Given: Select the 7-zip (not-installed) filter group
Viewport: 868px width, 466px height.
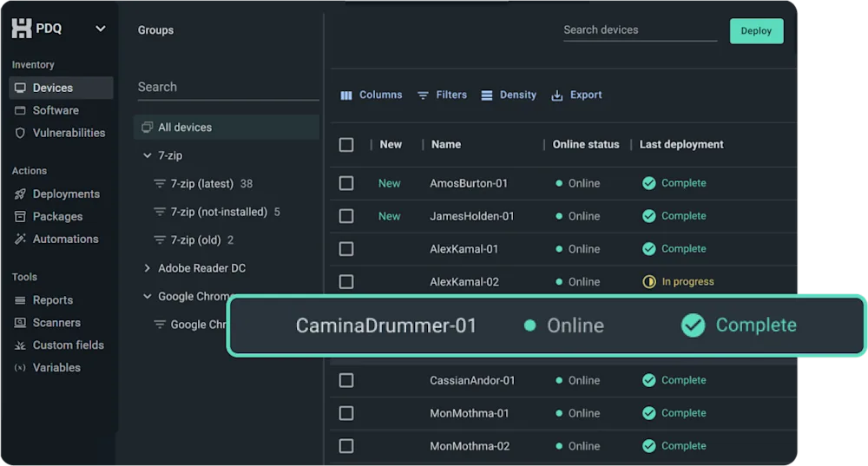Looking at the screenshot, I should click(x=219, y=212).
